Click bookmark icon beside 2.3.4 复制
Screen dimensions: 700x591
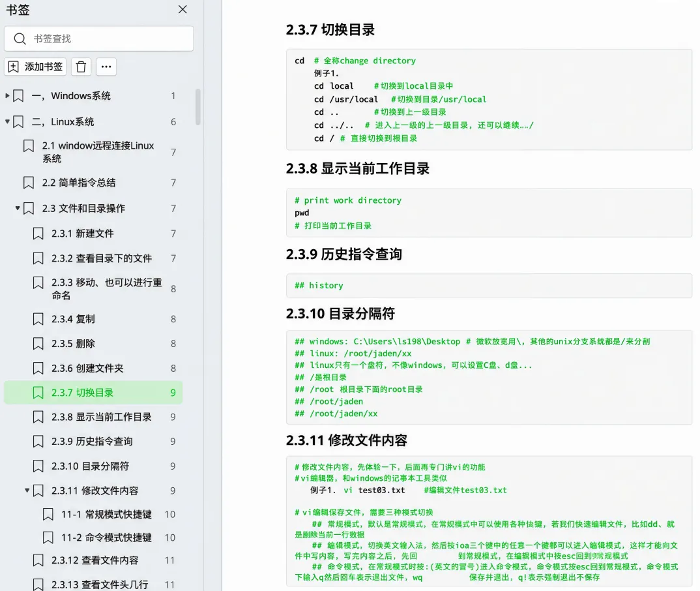[x=38, y=319]
